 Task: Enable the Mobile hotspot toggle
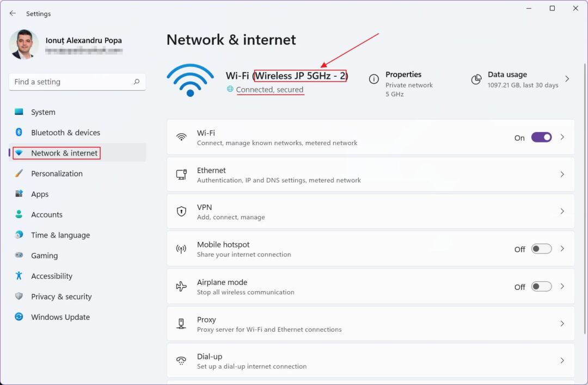click(x=542, y=249)
